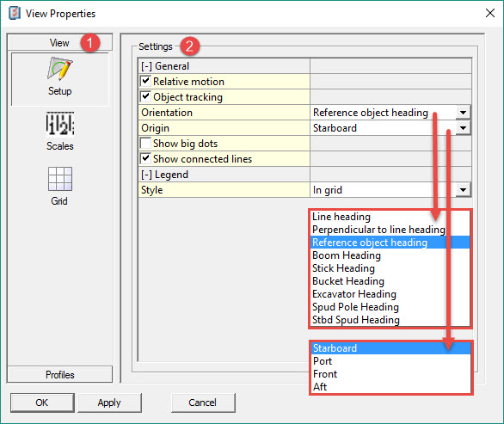
Task: Choose Perpendicular to line heading option
Action: [390, 230]
